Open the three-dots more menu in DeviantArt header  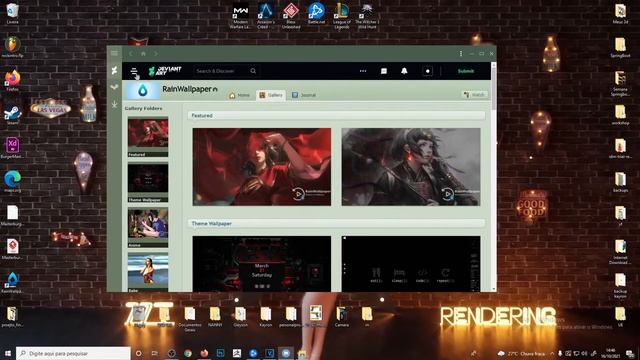pyautogui.click(x=363, y=71)
